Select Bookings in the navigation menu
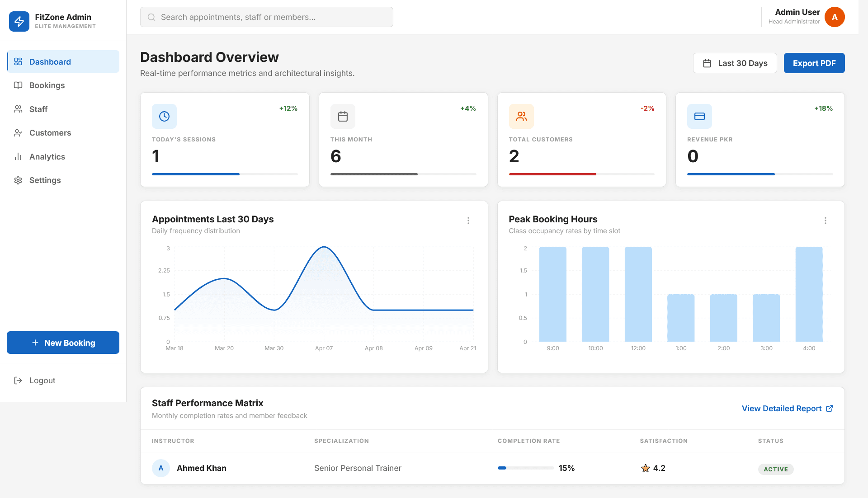 (x=47, y=85)
